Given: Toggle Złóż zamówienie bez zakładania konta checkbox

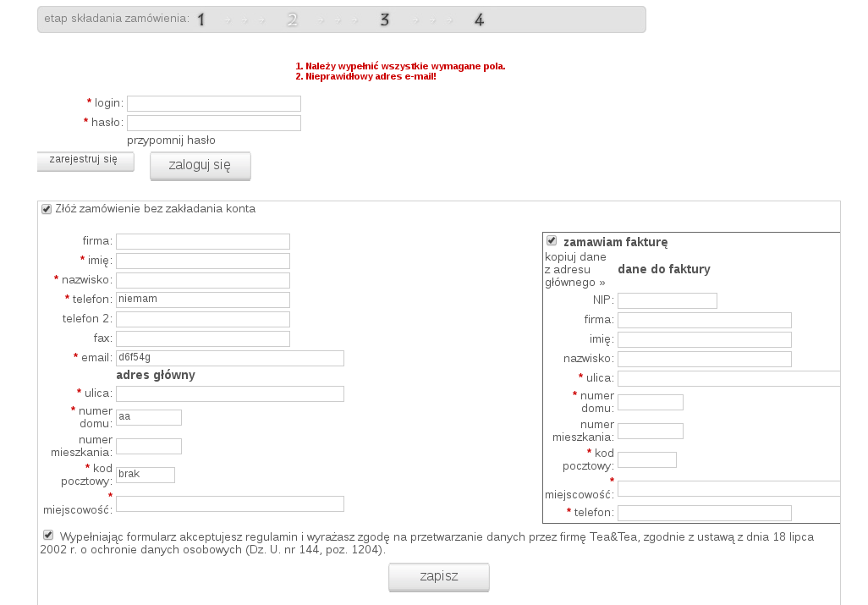Looking at the screenshot, I should [x=47, y=209].
